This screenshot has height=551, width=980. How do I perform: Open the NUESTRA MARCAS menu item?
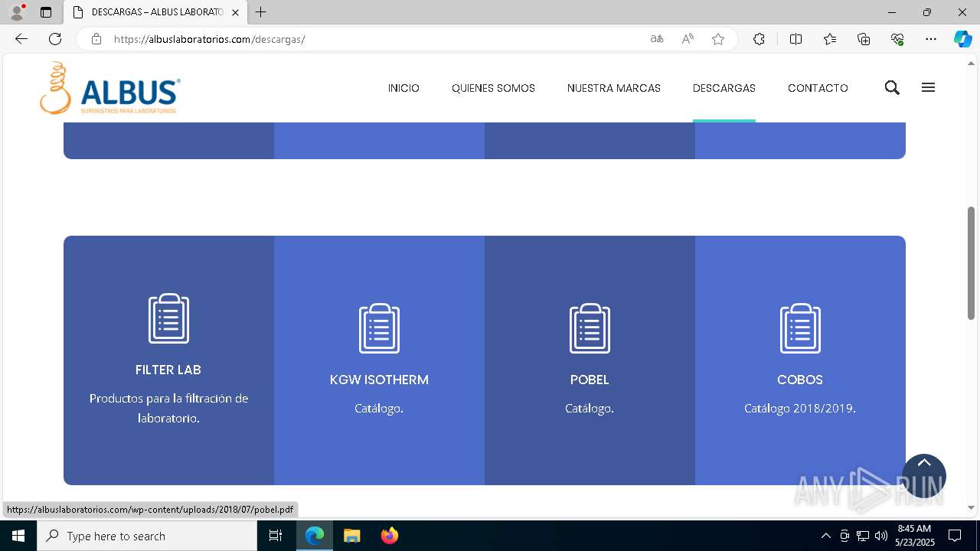tap(614, 88)
